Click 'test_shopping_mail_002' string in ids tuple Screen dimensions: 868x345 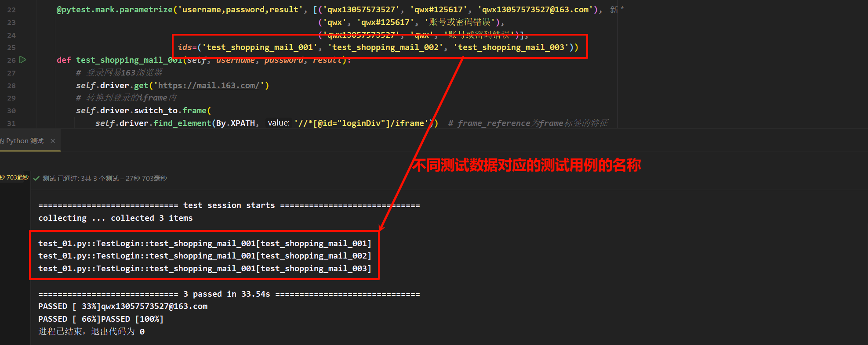385,47
